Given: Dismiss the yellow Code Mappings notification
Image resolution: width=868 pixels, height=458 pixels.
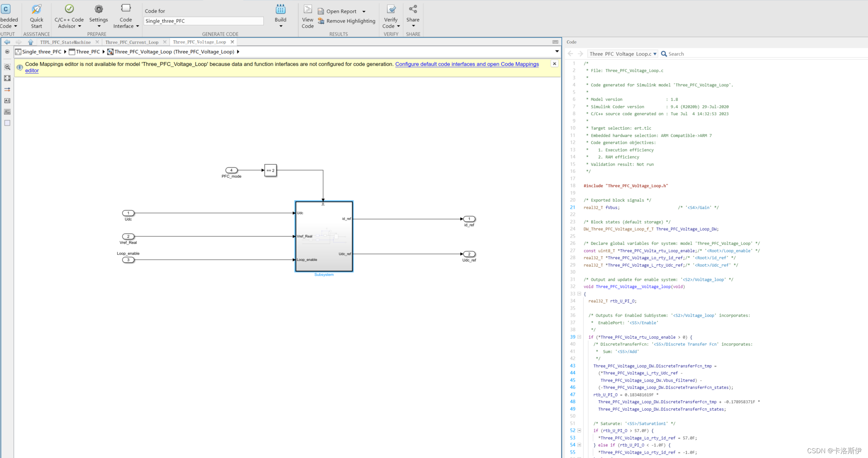Looking at the screenshot, I should [x=554, y=64].
